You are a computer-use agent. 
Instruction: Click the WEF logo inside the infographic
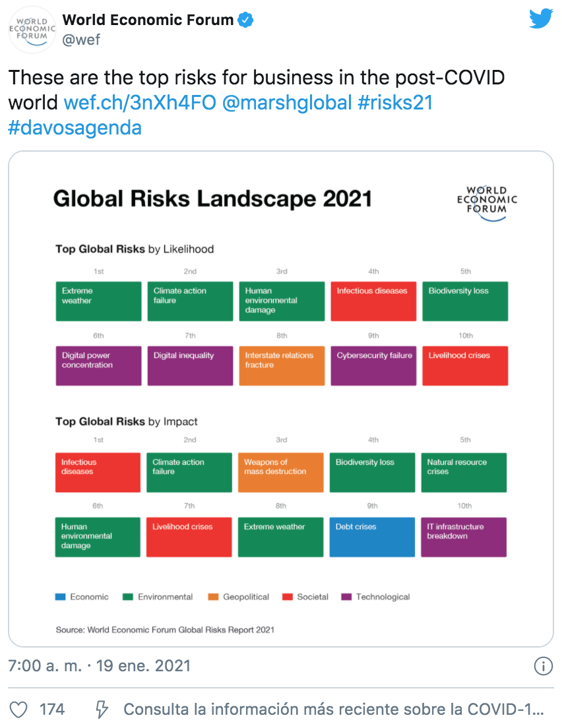tap(487, 203)
